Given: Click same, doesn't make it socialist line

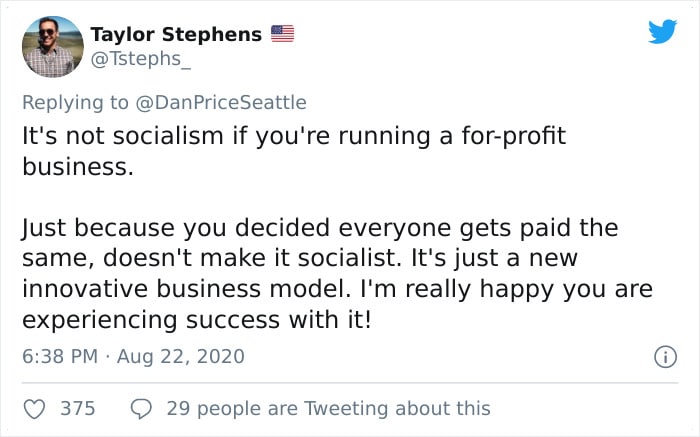Looking at the screenshot, I should (300, 258).
